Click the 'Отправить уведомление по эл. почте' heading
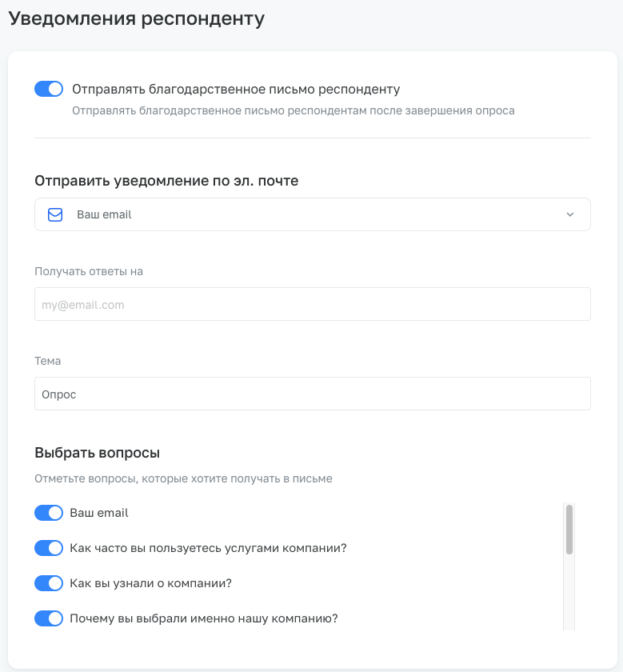623x672 pixels. tap(166, 181)
